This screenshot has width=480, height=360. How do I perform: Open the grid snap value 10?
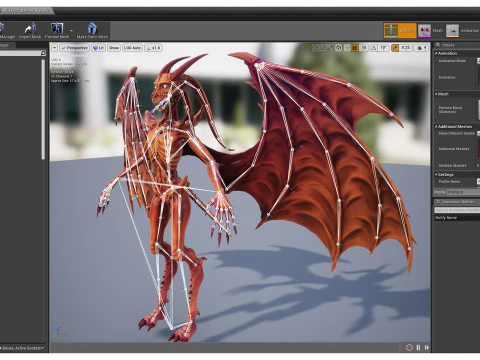pos(364,48)
